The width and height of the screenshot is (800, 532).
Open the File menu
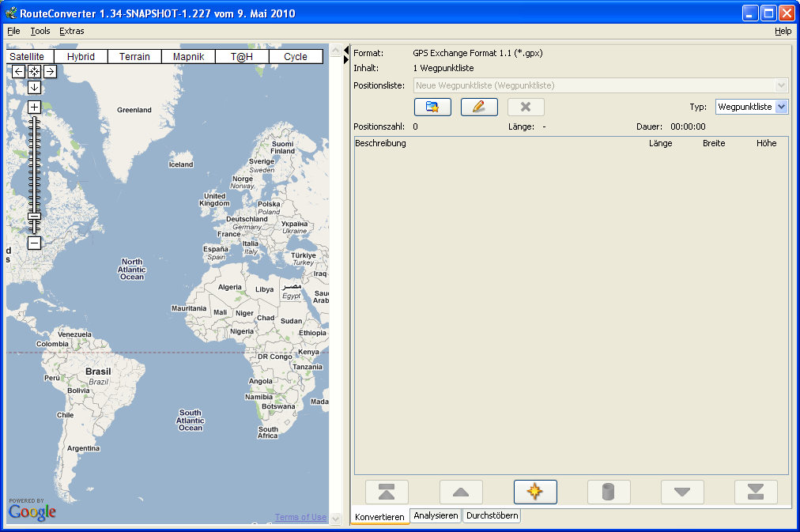[x=13, y=31]
